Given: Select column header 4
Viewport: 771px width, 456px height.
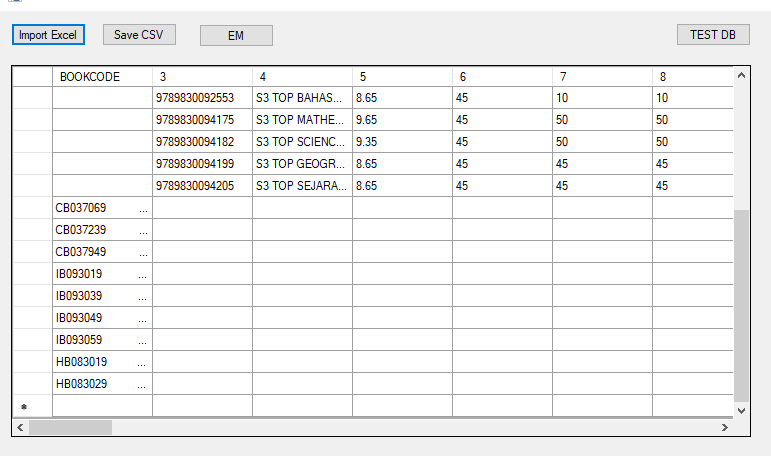Looking at the screenshot, I should [302, 77].
